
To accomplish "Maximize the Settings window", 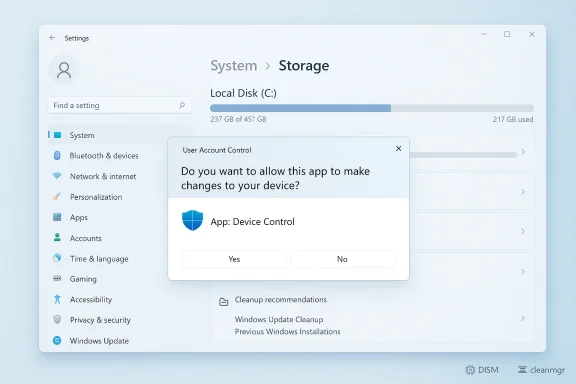I will tap(507, 34).
